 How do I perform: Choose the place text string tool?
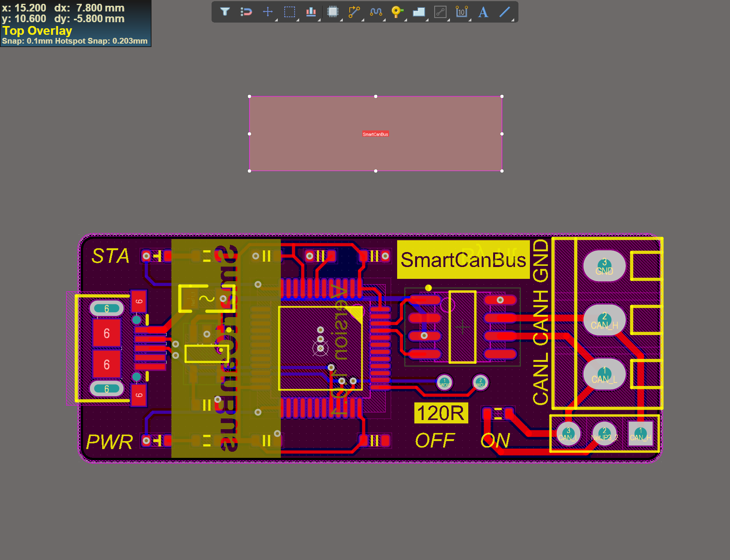coord(483,12)
